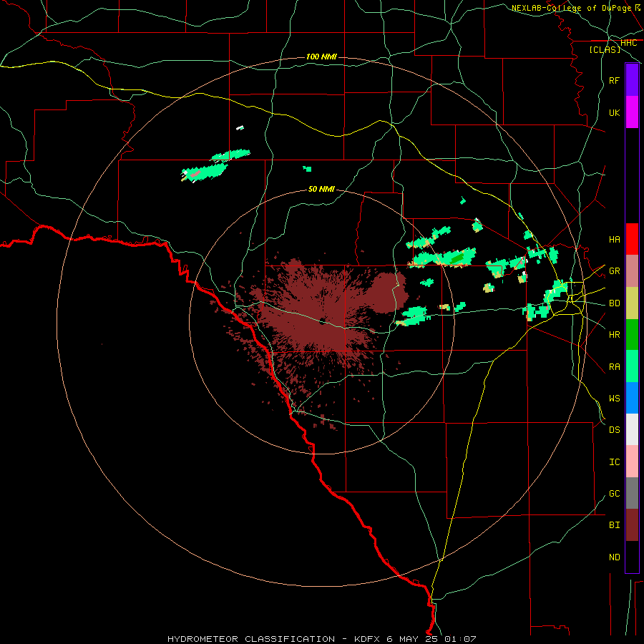This screenshot has width=644, height=644.
Task: Click the "GR" legend label
Action: [614, 271]
